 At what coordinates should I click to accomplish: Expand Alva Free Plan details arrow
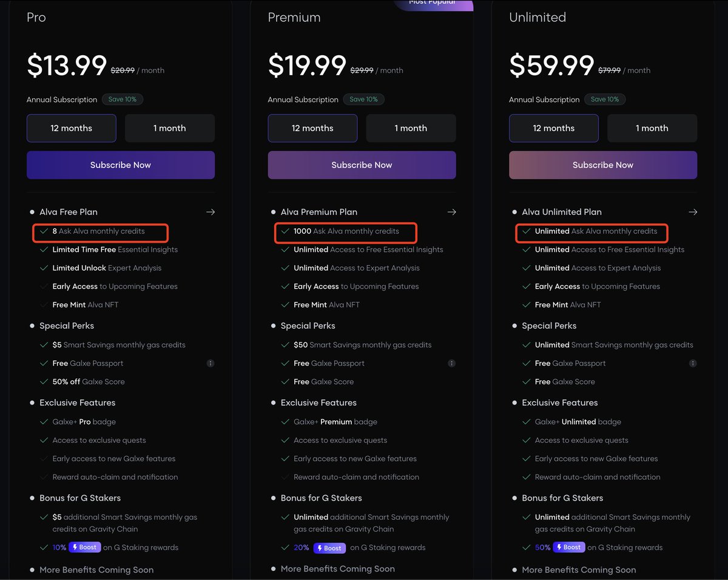coord(211,212)
